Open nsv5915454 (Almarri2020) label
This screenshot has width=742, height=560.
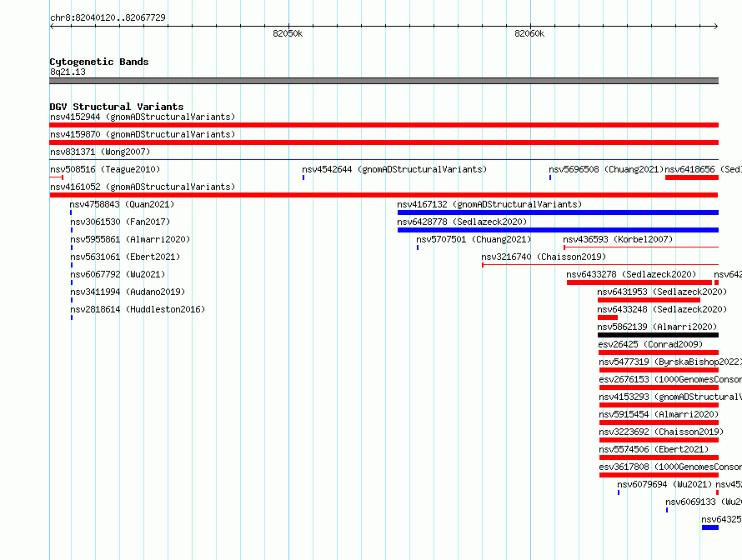pyautogui.click(x=659, y=414)
